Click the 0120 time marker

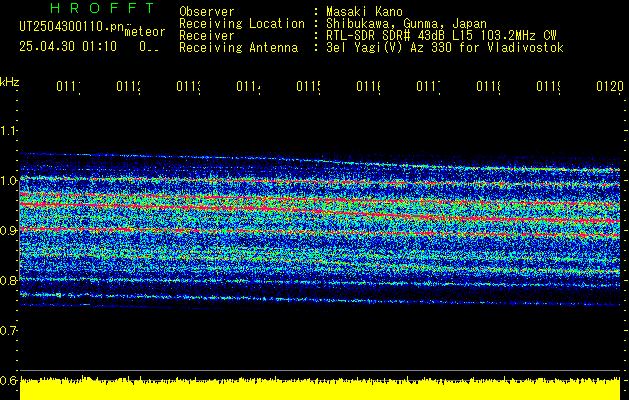[610, 86]
